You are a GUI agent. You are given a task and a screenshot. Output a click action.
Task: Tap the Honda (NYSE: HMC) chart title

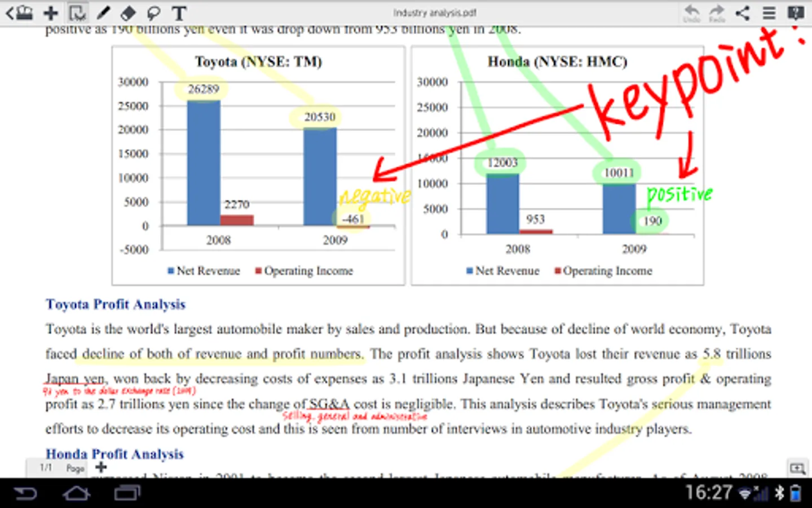pyautogui.click(x=557, y=62)
